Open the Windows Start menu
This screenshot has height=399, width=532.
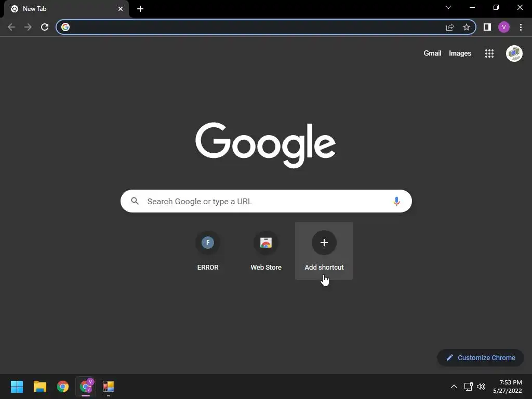click(17, 387)
